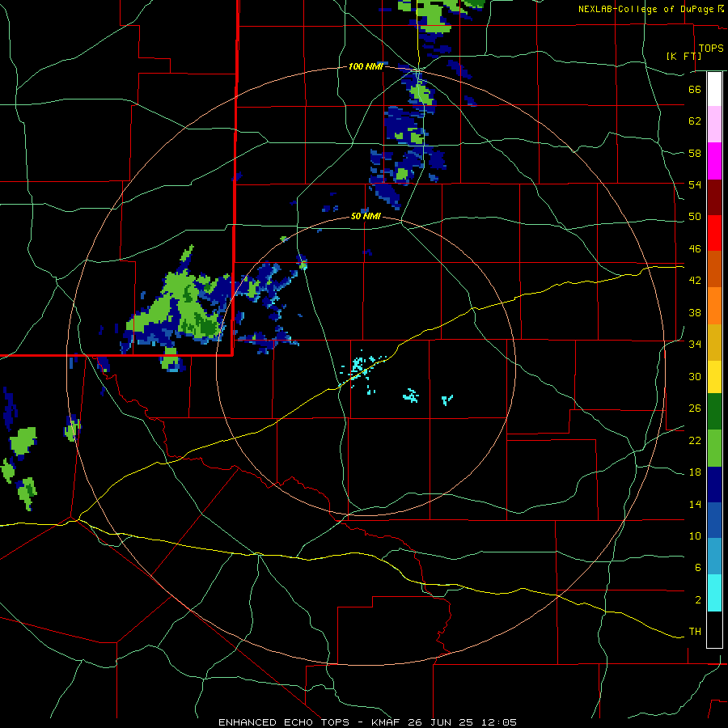Click the 'ENHANCED ECHO TOPS' caption at the bottom
This screenshot has width=728, height=728.
(x=284, y=722)
